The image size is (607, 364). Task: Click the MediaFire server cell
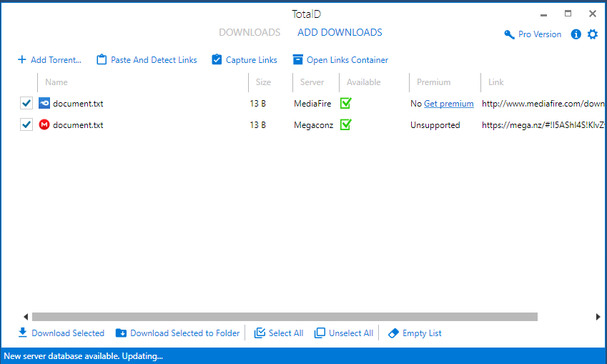[312, 104]
